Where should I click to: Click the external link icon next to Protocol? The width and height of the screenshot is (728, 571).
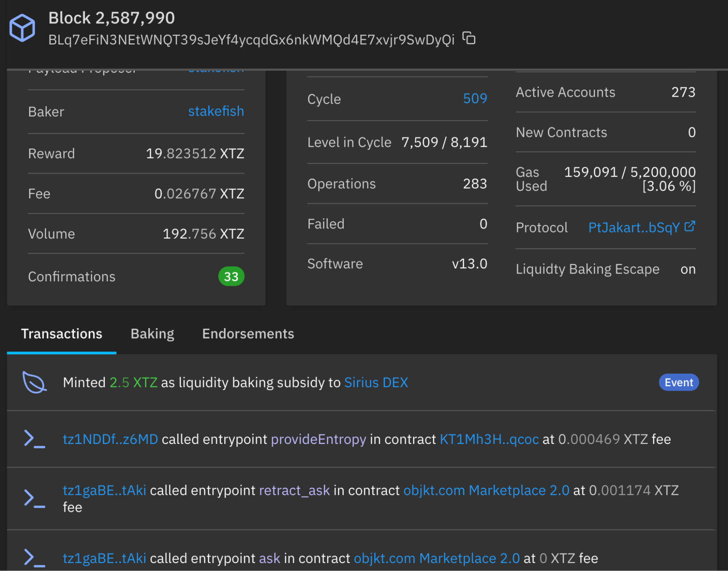point(690,227)
